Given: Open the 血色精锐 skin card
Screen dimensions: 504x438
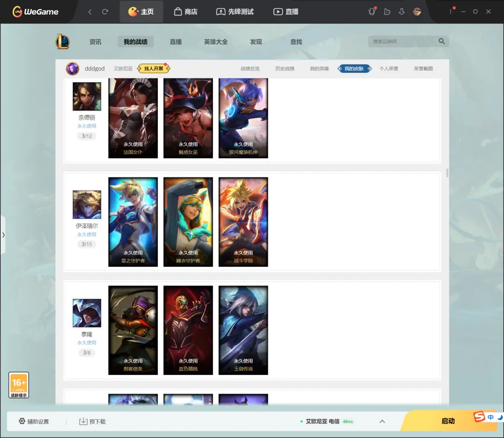Looking at the screenshot, I should pos(188,330).
